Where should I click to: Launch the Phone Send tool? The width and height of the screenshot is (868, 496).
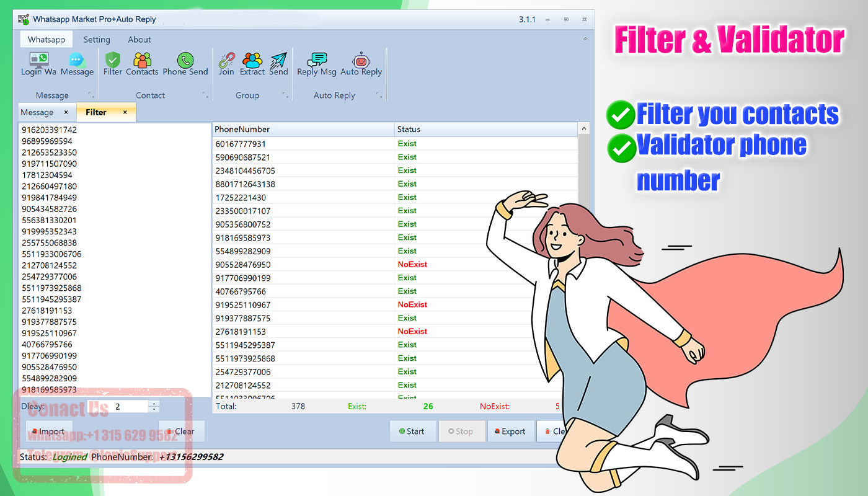(185, 64)
